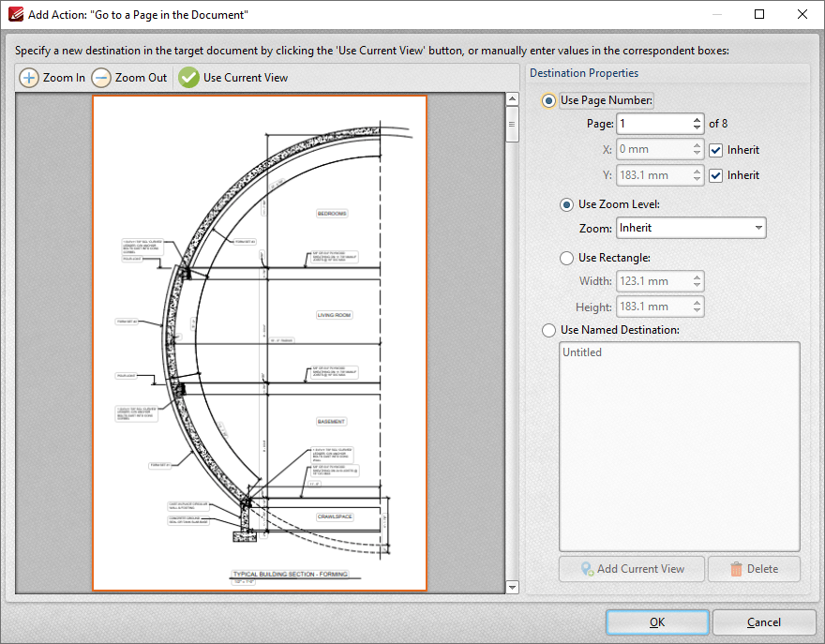Click the Add Current View button

(x=631, y=569)
